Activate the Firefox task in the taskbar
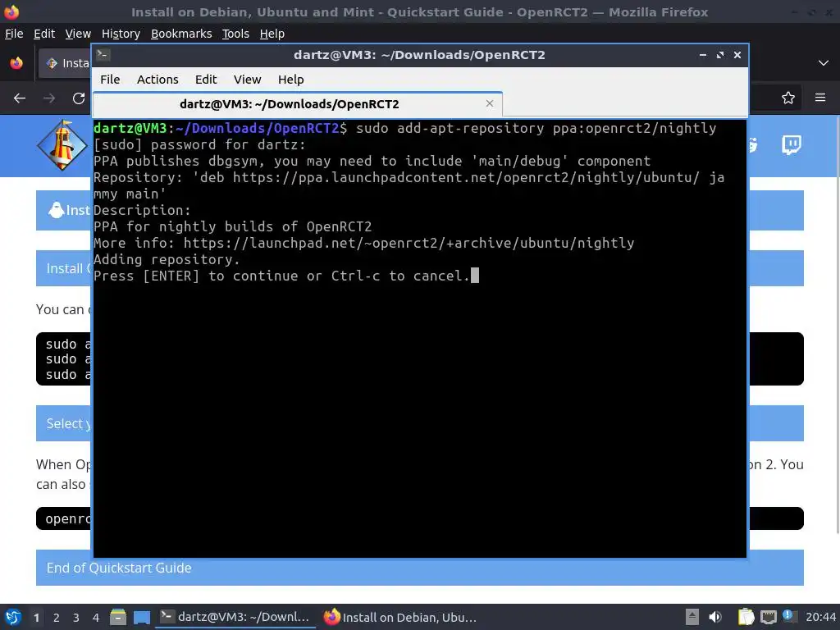This screenshot has width=840, height=630. pos(400,617)
